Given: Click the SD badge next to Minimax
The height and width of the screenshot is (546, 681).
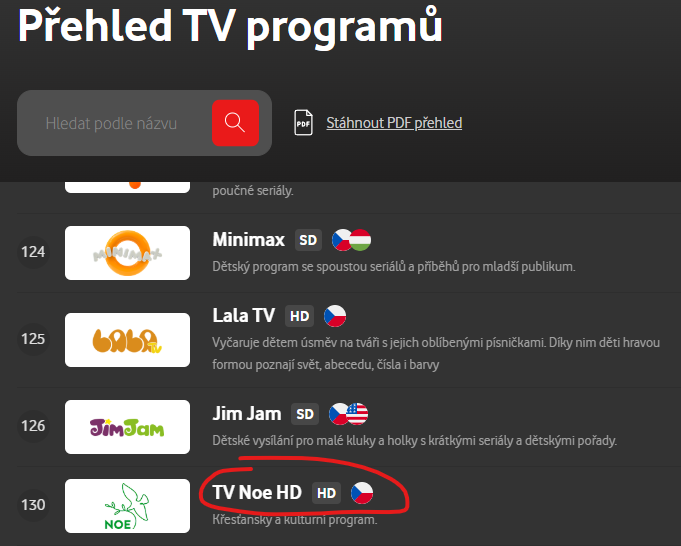Looking at the screenshot, I should [308, 240].
